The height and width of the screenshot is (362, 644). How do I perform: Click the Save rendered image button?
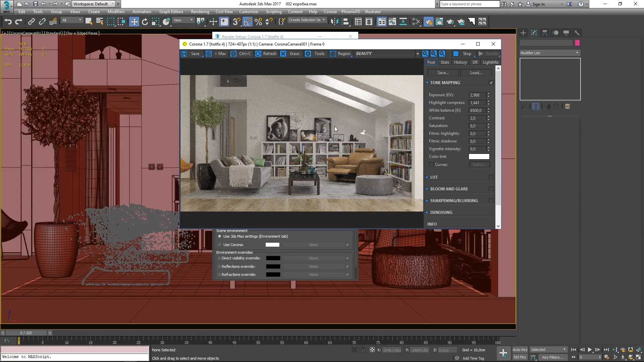(195, 54)
